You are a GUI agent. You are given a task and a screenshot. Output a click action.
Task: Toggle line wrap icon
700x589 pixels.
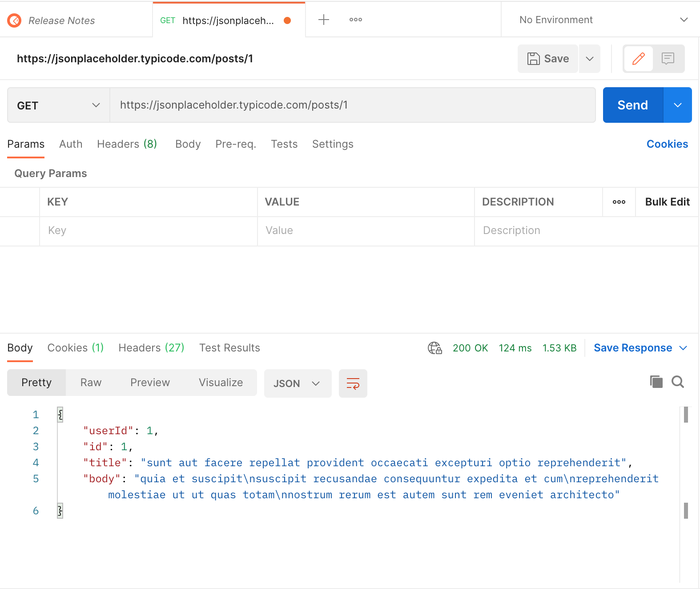coord(353,383)
